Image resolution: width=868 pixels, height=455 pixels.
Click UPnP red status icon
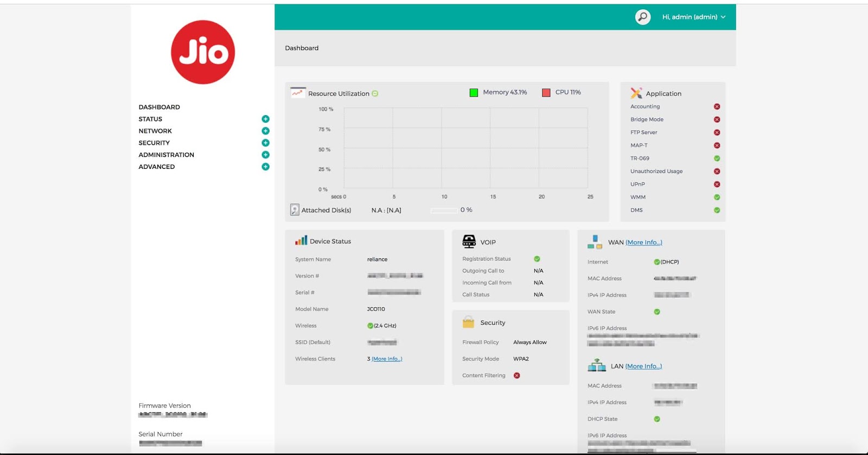[717, 184]
